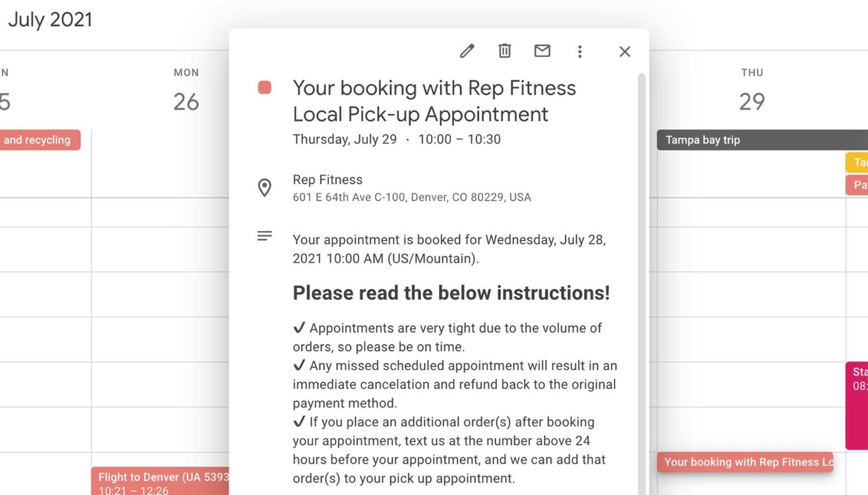Close the event details popup
868x495 pixels.
(x=624, y=52)
